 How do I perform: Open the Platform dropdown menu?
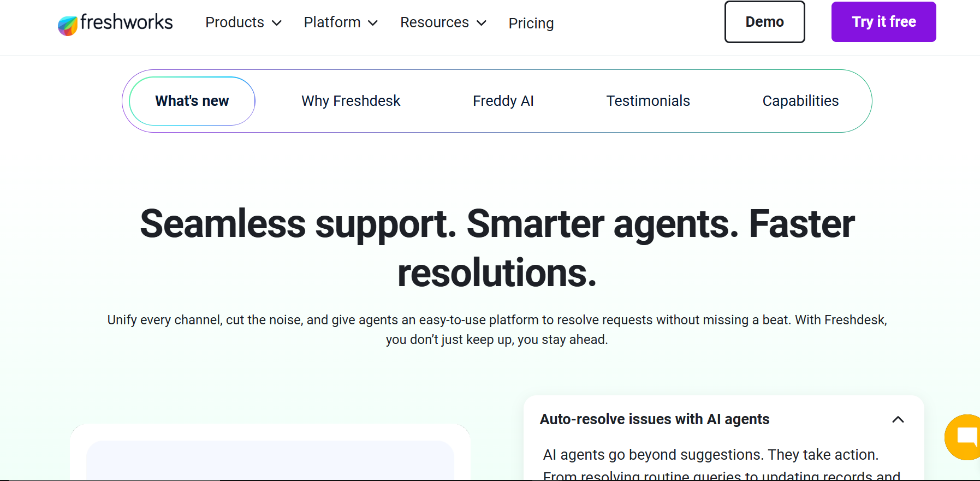(x=341, y=22)
